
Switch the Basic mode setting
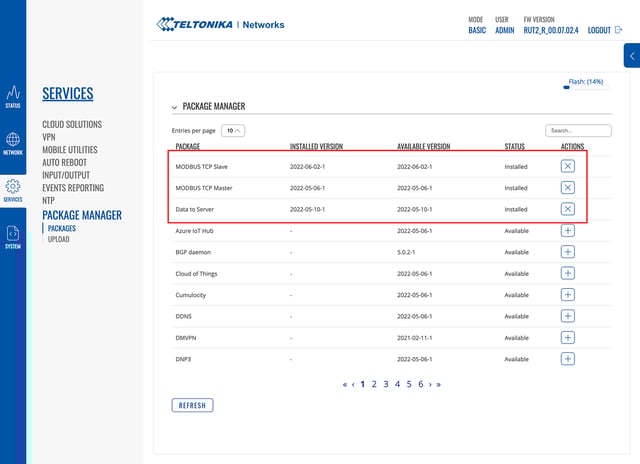(477, 30)
